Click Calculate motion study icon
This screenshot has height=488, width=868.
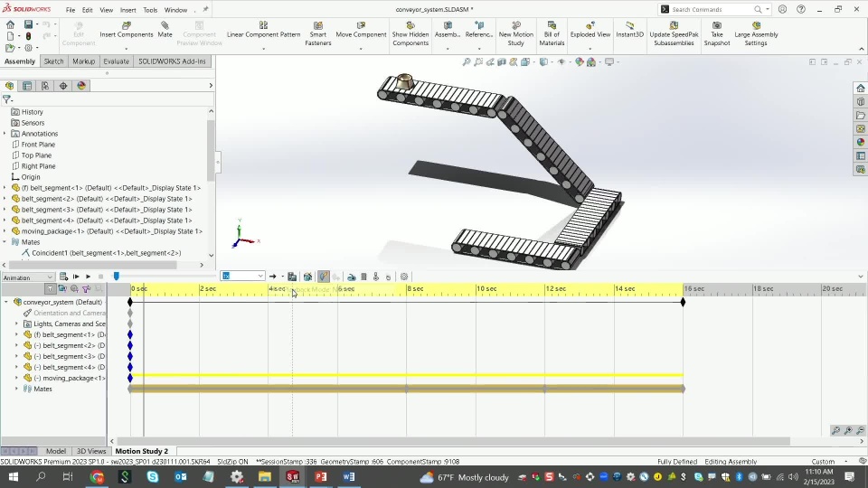click(x=63, y=277)
